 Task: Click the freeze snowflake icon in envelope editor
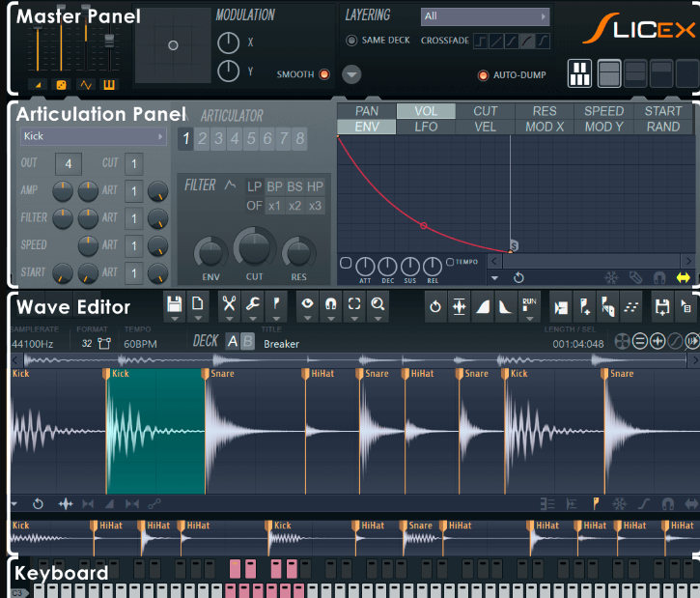610,277
